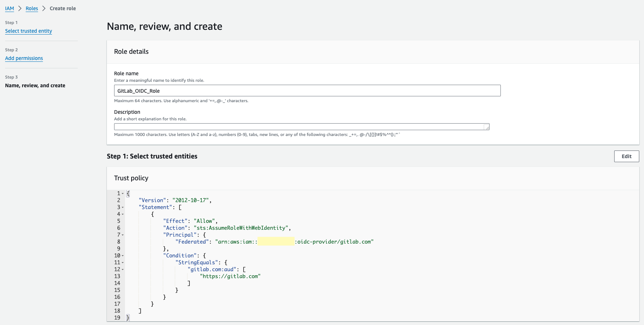Click the Description resize handle icon

click(487, 128)
